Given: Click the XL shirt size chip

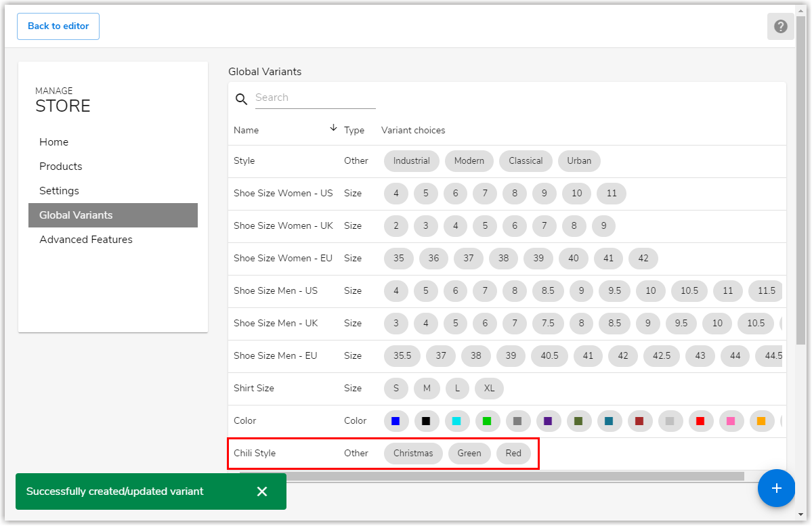Looking at the screenshot, I should tap(490, 389).
